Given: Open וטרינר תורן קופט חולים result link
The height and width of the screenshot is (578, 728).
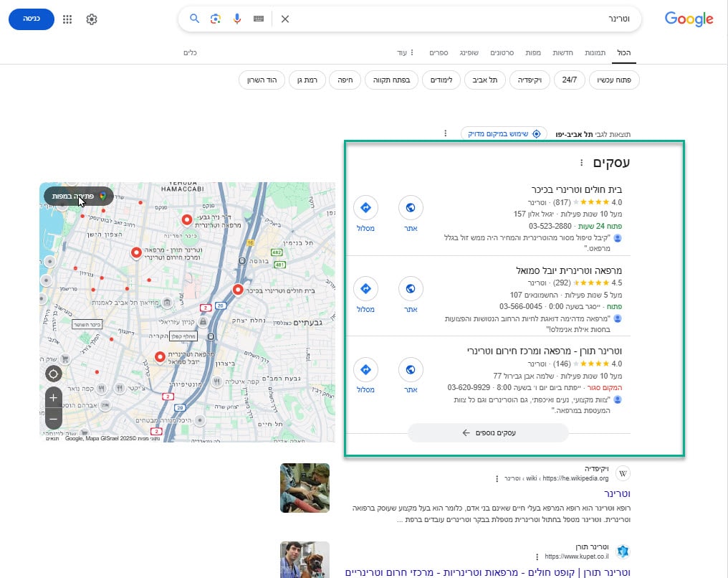Looking at the screenshot, I should [x=487, y=572].
